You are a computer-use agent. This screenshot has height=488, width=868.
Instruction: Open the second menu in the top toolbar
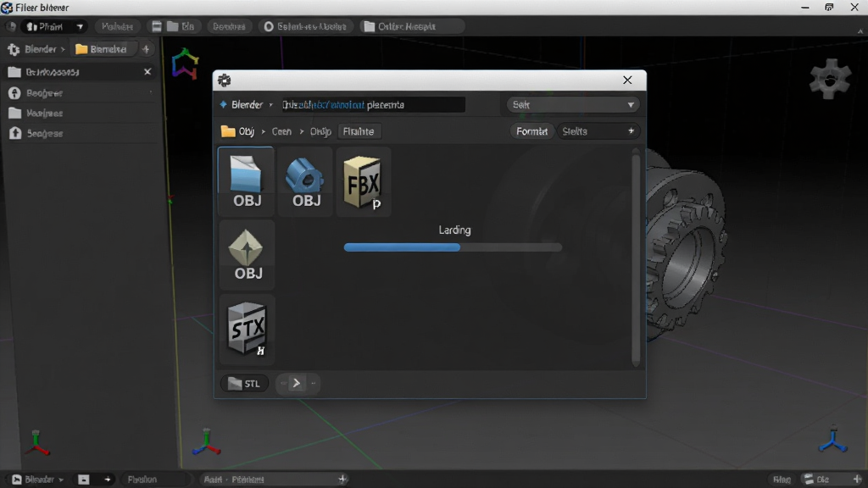[x=117, y=26]
